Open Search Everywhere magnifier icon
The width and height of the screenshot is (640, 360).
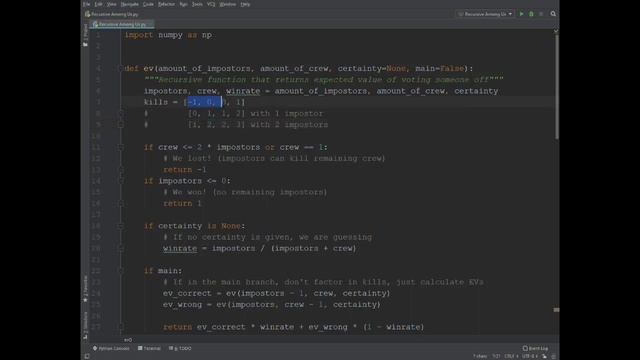(x=553, y=14)
